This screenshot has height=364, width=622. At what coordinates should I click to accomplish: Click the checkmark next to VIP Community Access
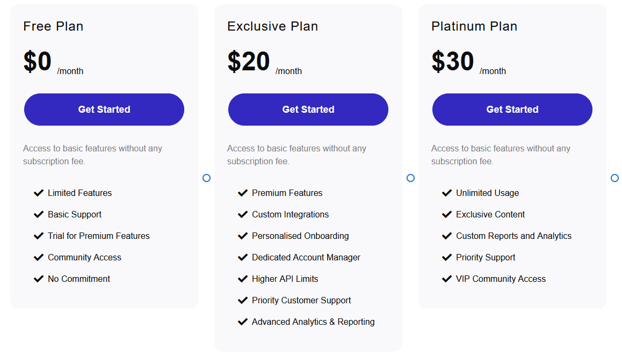[447, 279]
